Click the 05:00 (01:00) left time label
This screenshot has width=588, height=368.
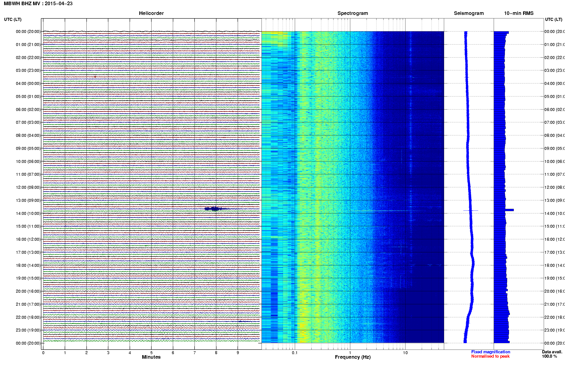click(28, 96)
